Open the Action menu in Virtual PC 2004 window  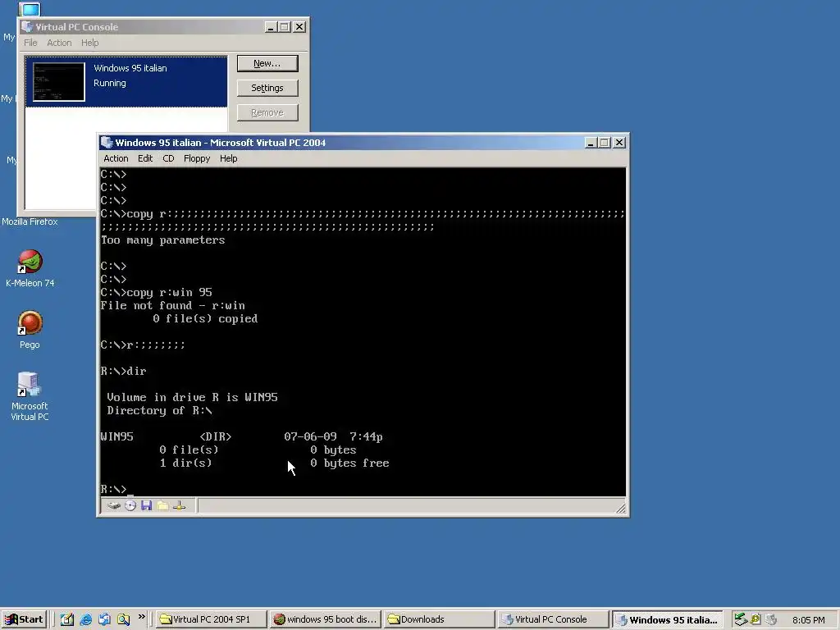coord(116,158)
